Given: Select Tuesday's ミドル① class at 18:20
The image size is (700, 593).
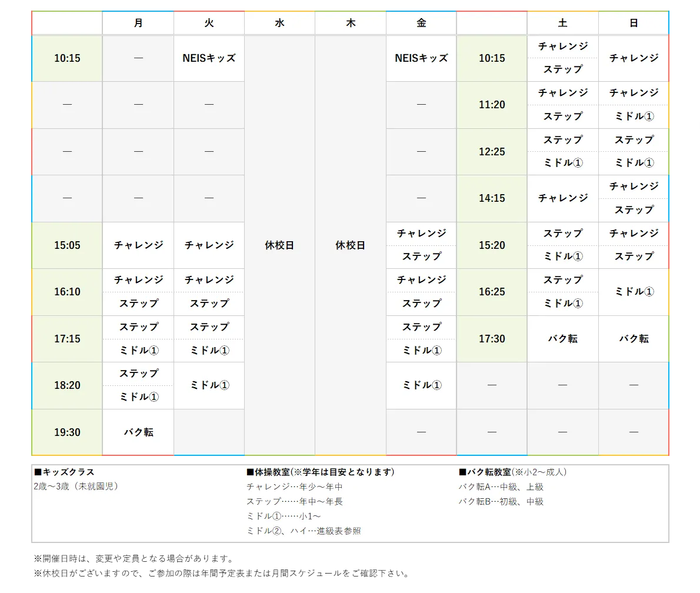Looking at the screenshot, I should [x=209, y=385].
